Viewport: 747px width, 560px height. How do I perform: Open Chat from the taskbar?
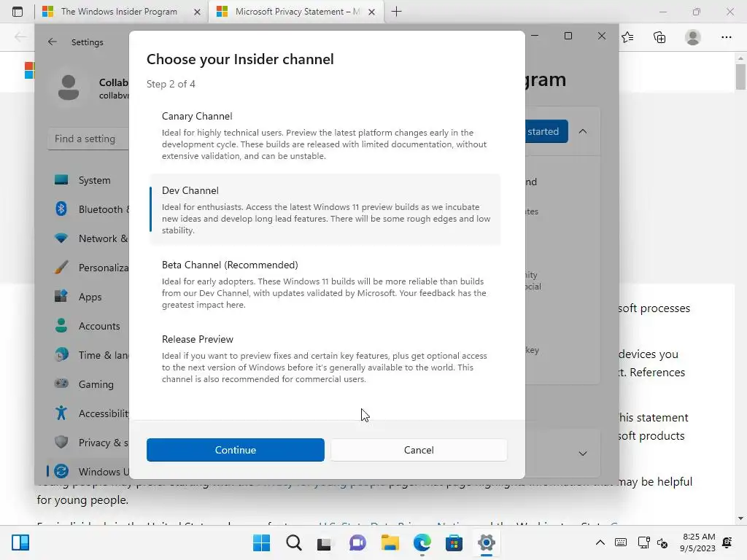[x=357, y=542]
